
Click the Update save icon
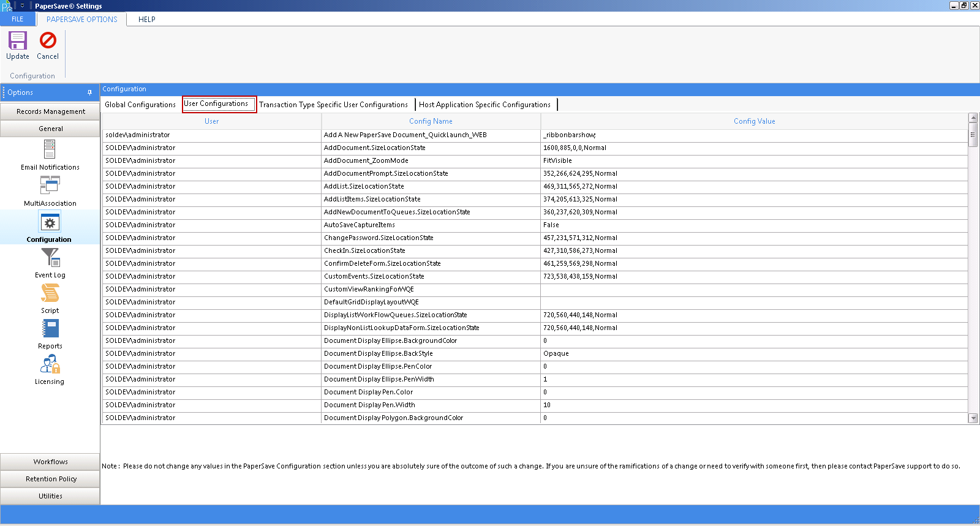pyautogui.click(x=17, y=40)
